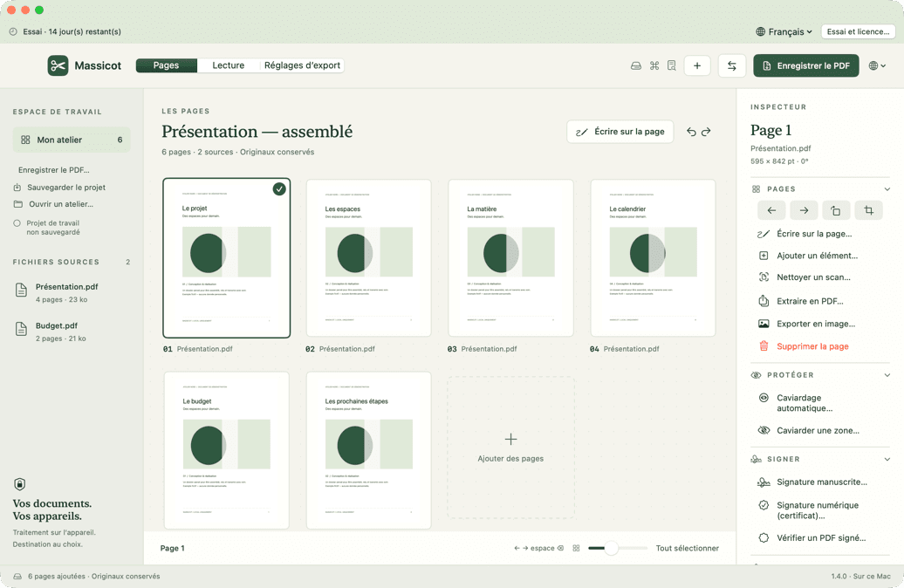Redo the action with redo arrow

click(x=706, y=132)
